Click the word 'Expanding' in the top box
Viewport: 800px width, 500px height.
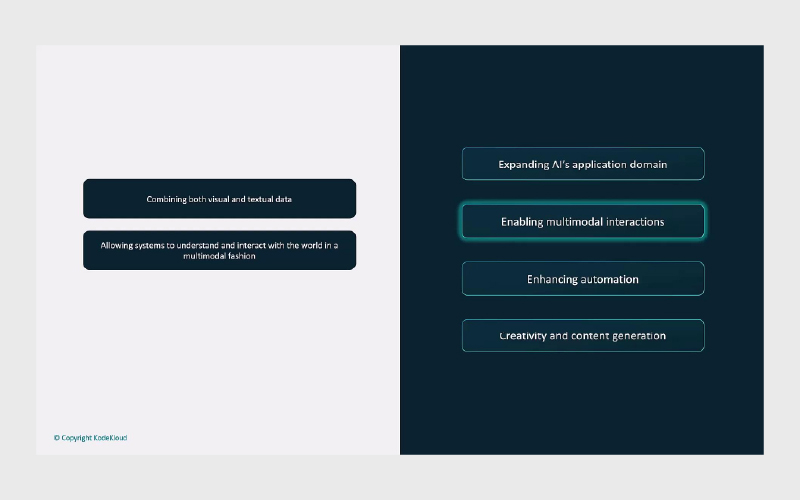[x=524, y=164]
